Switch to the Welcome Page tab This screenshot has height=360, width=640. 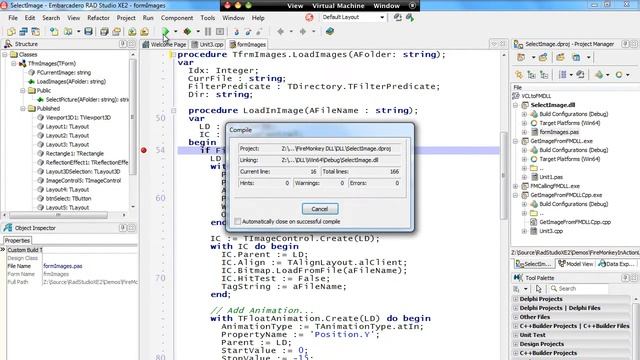[x=164, y=44]
